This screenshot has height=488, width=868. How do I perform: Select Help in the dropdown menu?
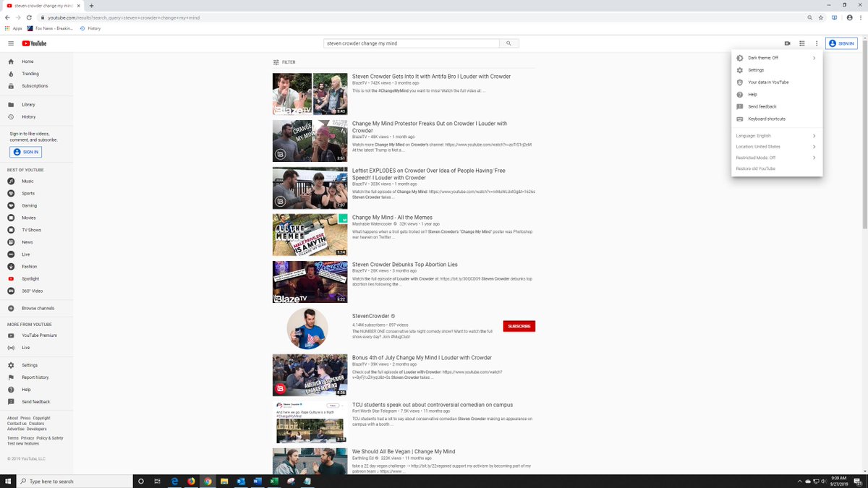776,95
